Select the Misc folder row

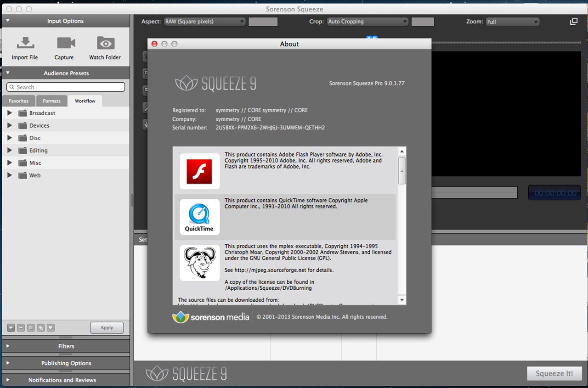66,163
